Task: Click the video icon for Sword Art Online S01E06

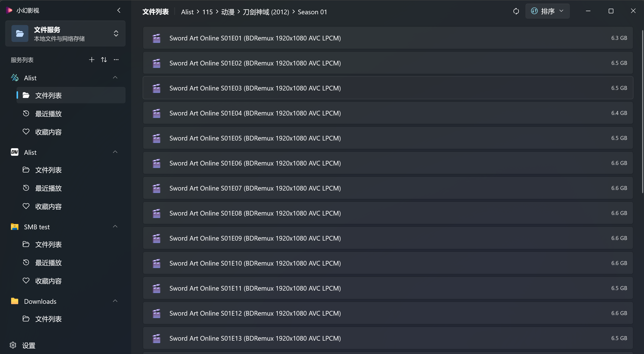Action: pos(157,163)
